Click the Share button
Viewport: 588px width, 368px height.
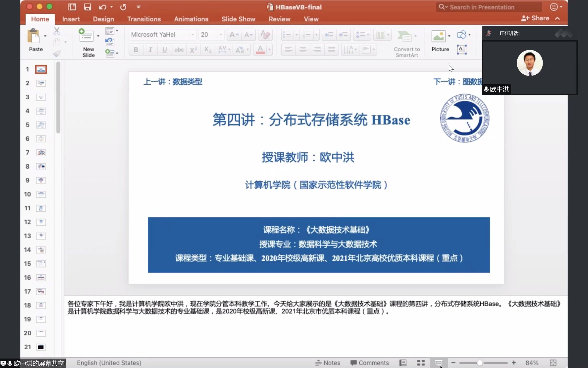tap(535, 18)
